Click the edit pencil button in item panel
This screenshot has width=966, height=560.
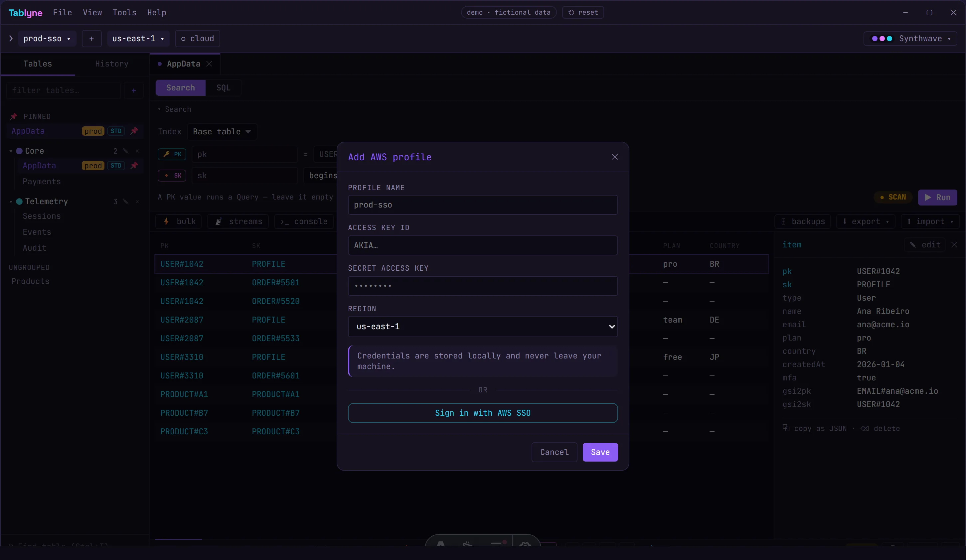pos(925,244)
